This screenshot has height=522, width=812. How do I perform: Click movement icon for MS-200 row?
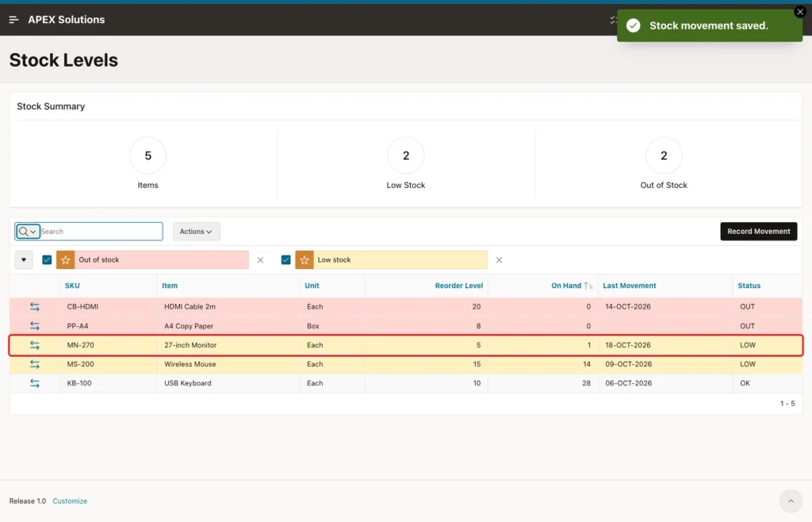[x=35, y=364]
